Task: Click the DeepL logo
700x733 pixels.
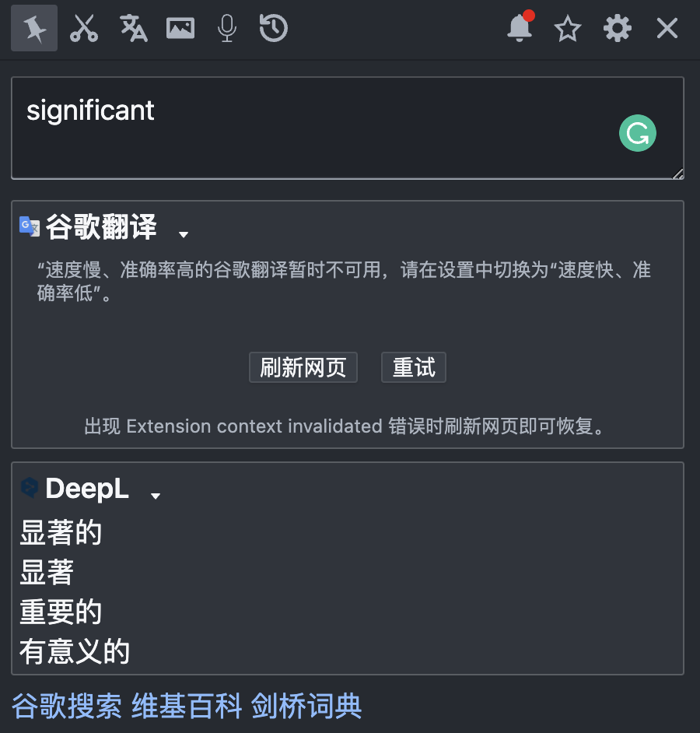Action: tap(29, 489)
